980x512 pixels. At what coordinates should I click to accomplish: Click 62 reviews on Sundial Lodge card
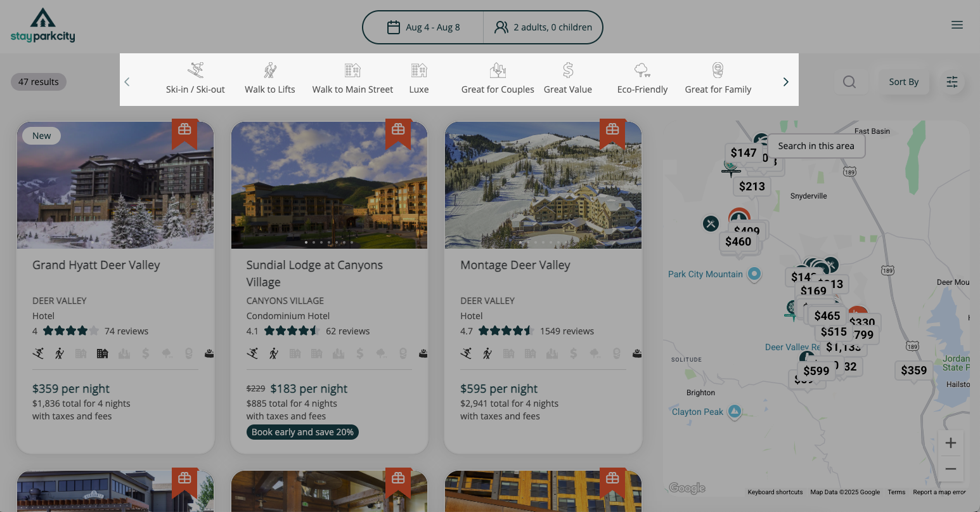point(347,331)
